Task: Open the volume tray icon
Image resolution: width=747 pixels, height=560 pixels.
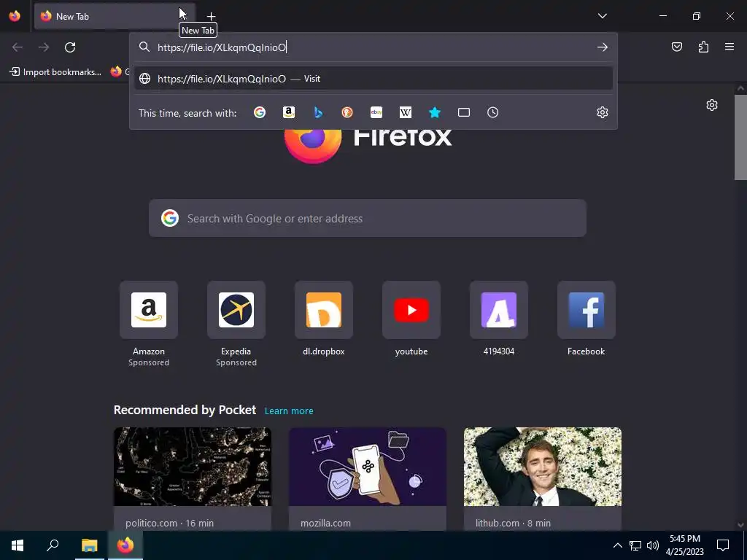Action: (x=653, y=545)
